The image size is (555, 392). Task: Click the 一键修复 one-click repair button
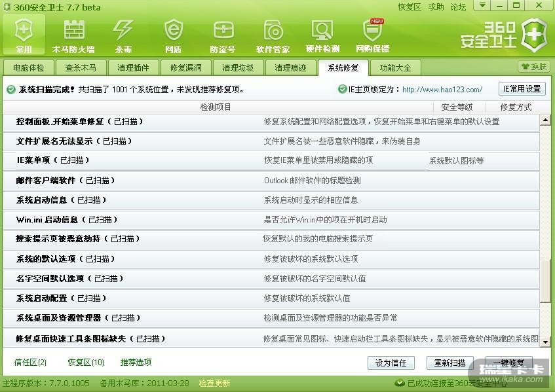point(509,363)
